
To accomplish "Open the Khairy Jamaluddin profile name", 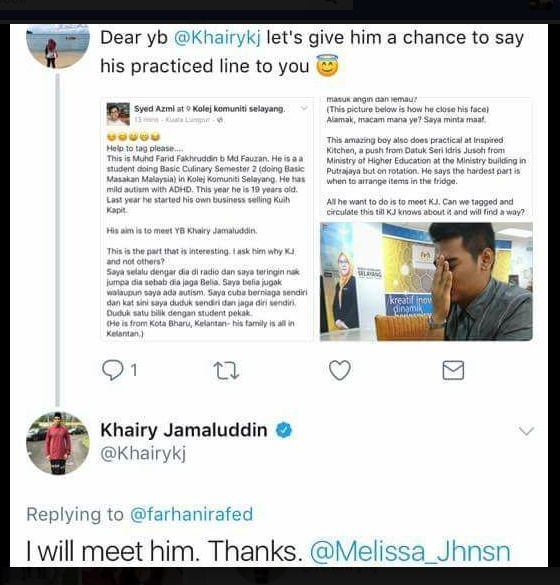I will pyautogui.click(x=184, y=430).
